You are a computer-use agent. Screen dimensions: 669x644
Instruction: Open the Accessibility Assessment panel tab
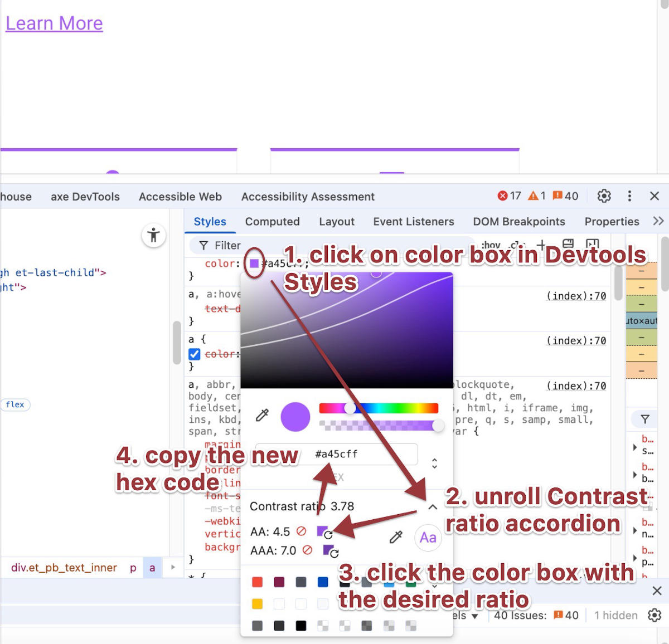pos(308,196)
